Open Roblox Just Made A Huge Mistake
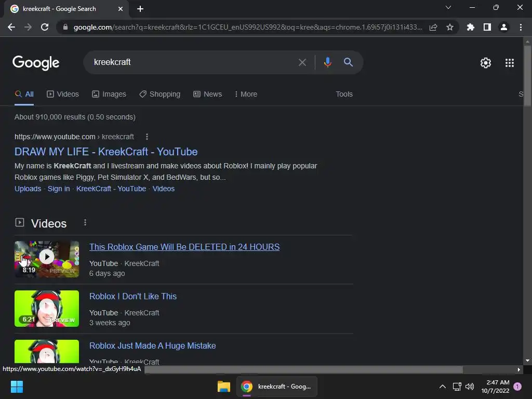 (153, 345)
